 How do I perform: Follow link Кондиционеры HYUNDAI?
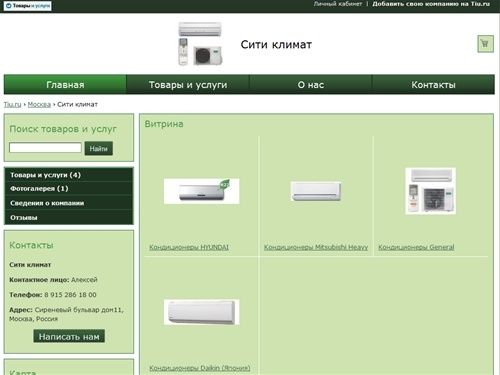coord(189,247)
